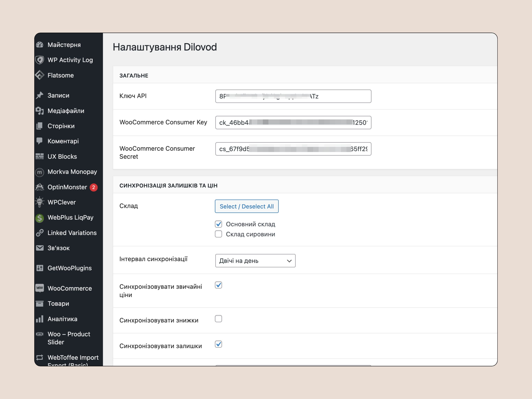Viewport: 532px width, 399px height.
Task: Click the WooCommerce Woo icon
Action: click(x=40, y=288)
